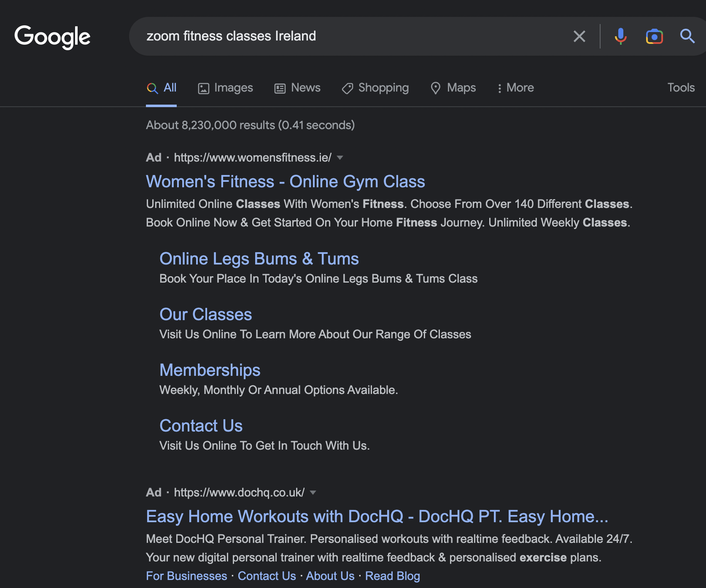
Task: Open DocHQ About Us link
Action: tap(330, 576)
